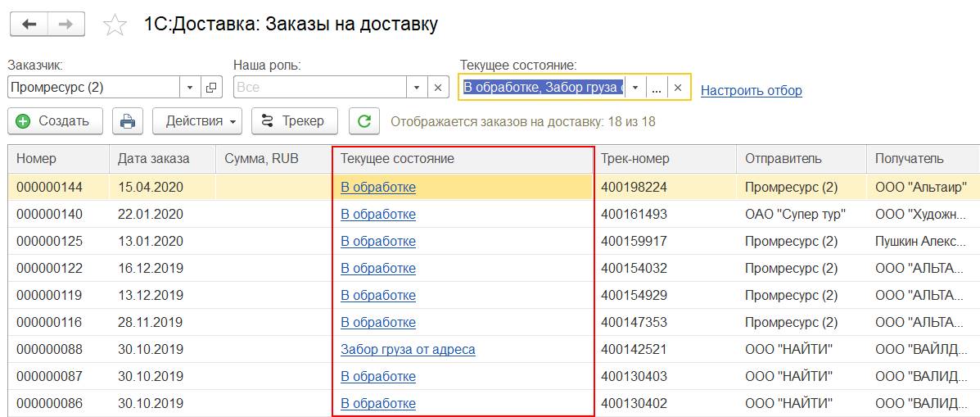Open the Заказчик selection form icon
The height and width of the screenshot is (417, 980).
(211, 88)
